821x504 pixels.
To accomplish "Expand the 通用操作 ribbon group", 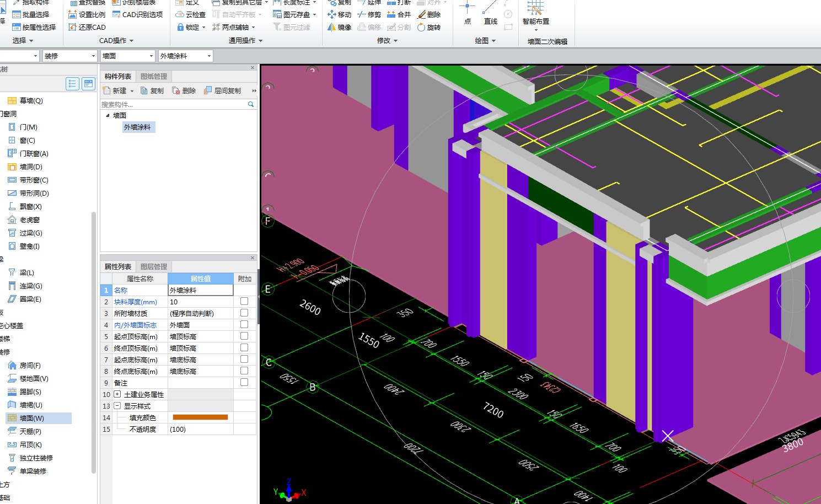I will click(x=246, y=41).
